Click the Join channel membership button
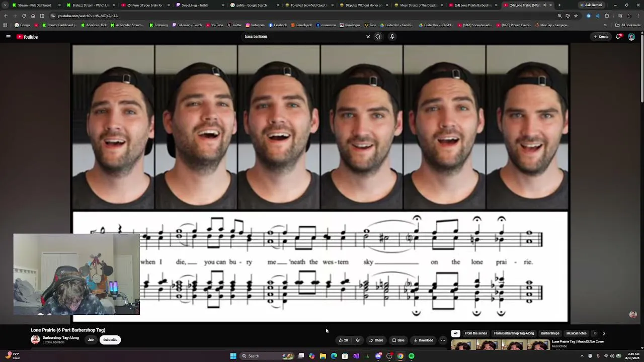The image size is (644, 362). click(x=91, y=340)
